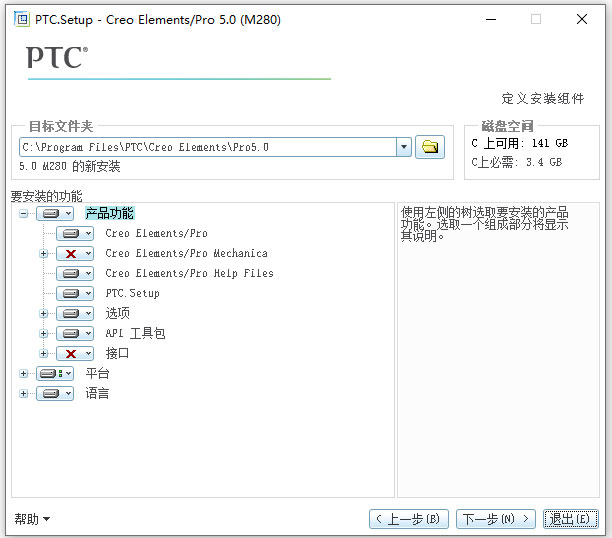
Task: Click install-state icon for 产品功能
Action: pos(51,214)
